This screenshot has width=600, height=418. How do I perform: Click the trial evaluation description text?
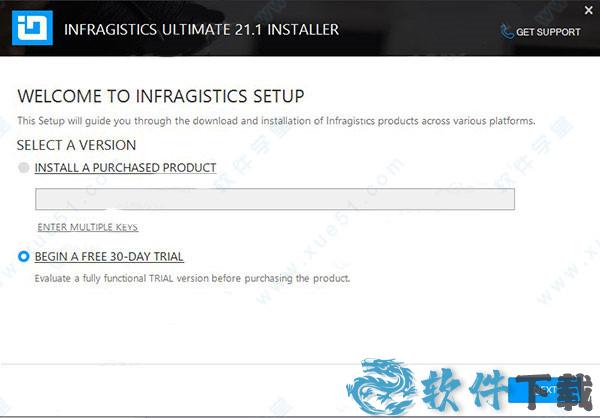click(x=192, y=278)
